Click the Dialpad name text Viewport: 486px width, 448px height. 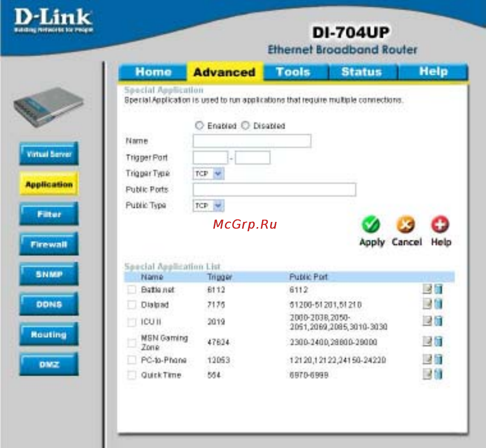pos(155,305)
